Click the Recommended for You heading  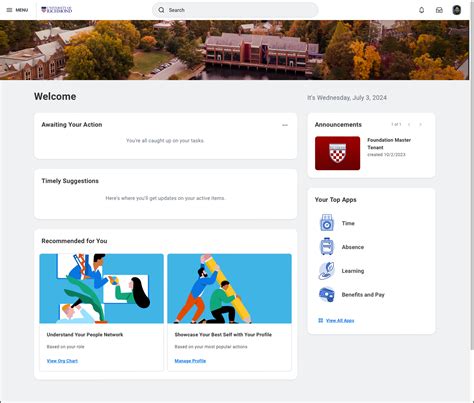[74, 241]
